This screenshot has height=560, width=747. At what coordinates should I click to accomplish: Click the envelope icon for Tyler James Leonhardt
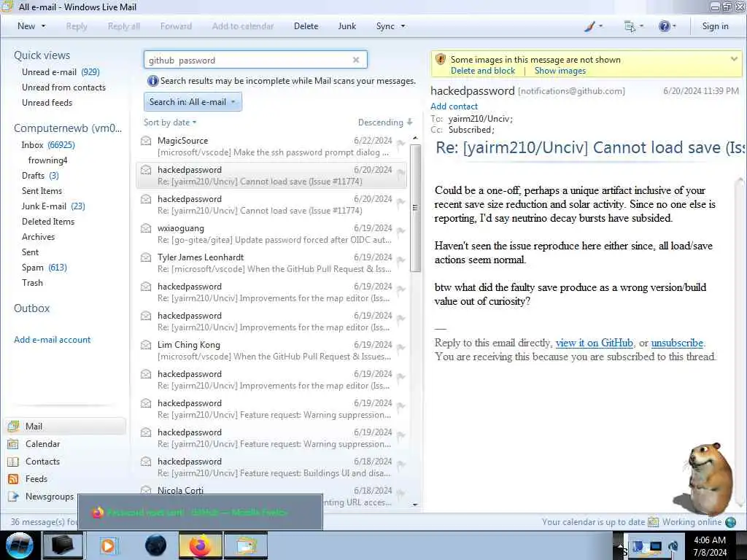point(146,257)
